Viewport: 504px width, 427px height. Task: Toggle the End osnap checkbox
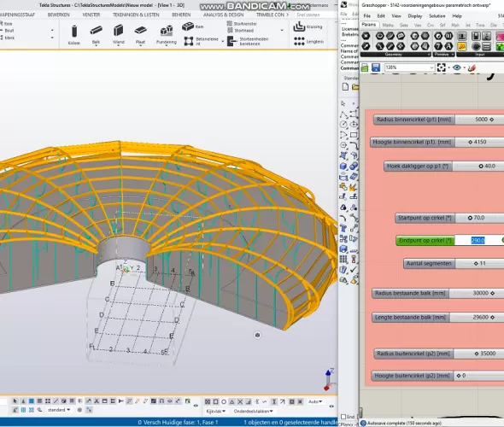343,417
